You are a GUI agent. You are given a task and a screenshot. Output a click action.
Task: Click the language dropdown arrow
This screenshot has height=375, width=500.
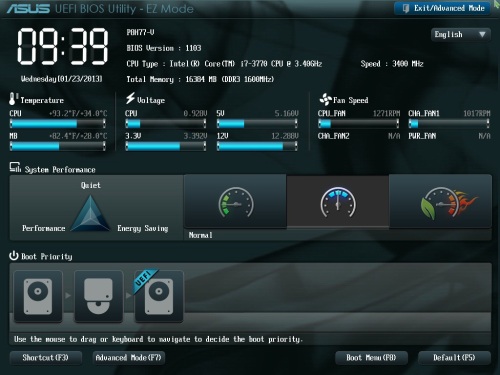tap(482, 34)
